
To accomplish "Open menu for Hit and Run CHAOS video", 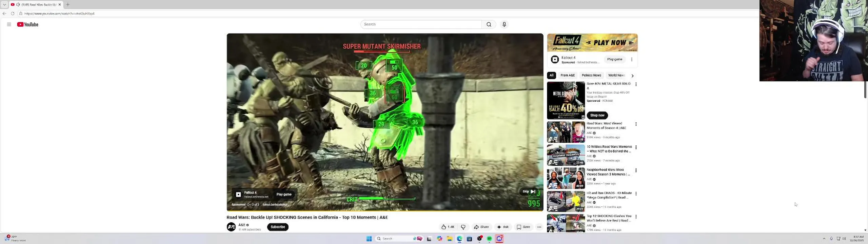I will coord(636,194).
